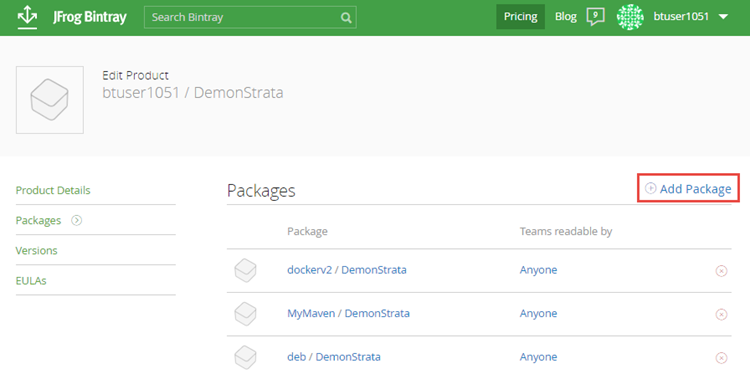
Task: Click the MyMaven package box icon
Action: (245, 314)
